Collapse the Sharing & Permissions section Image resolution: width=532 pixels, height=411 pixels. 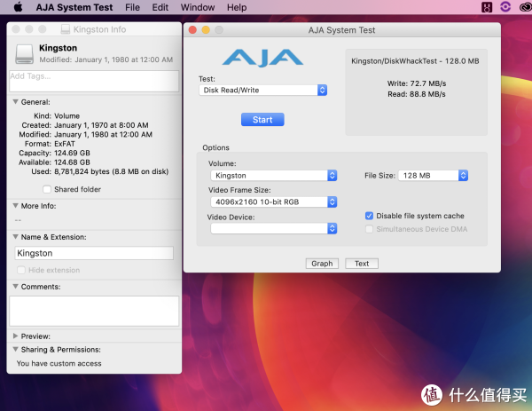tap(15, 349)
